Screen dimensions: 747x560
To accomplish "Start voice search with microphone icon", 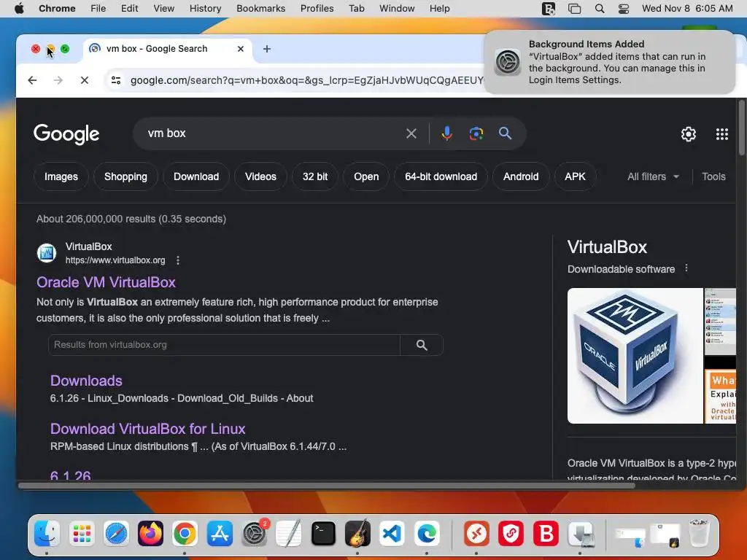I will point(446,134).
